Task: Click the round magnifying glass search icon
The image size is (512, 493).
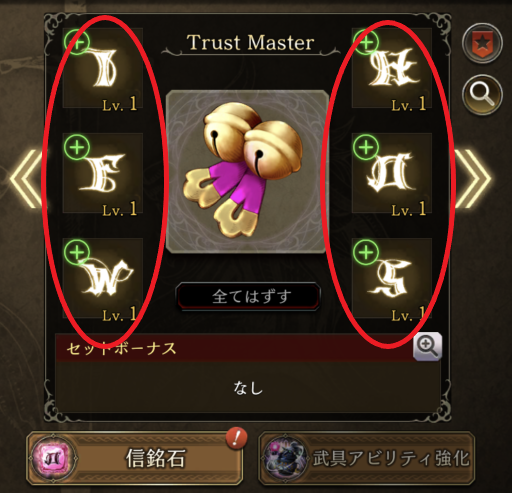Action: tap(482, 95)
